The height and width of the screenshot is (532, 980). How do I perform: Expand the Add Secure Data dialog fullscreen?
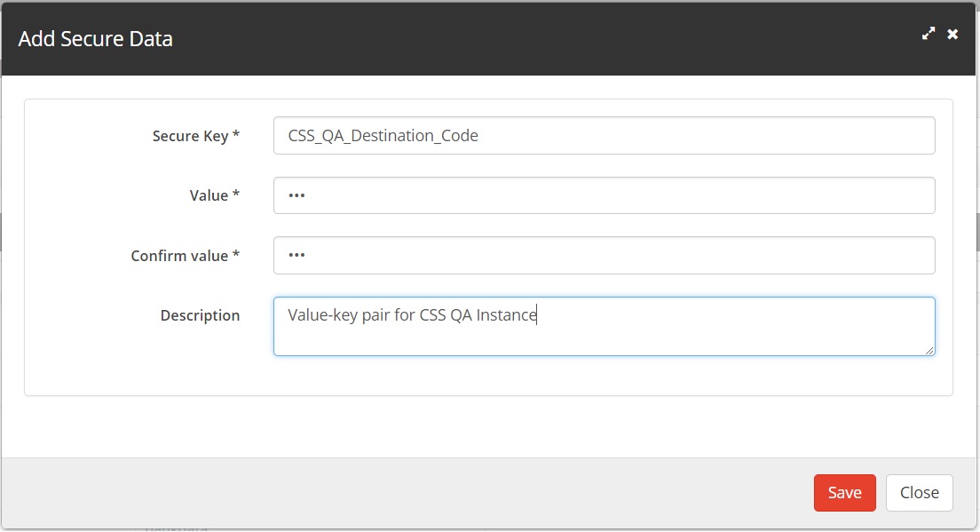point(929,34)
